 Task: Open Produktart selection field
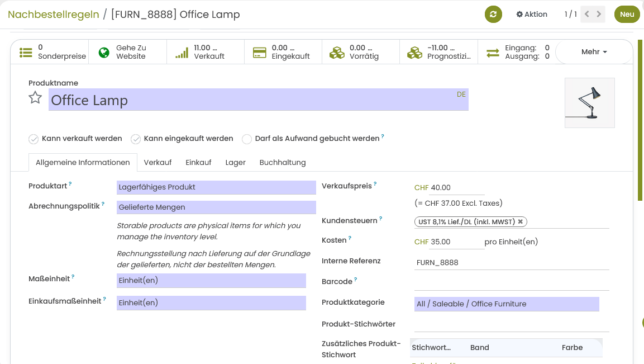point(216,187)
